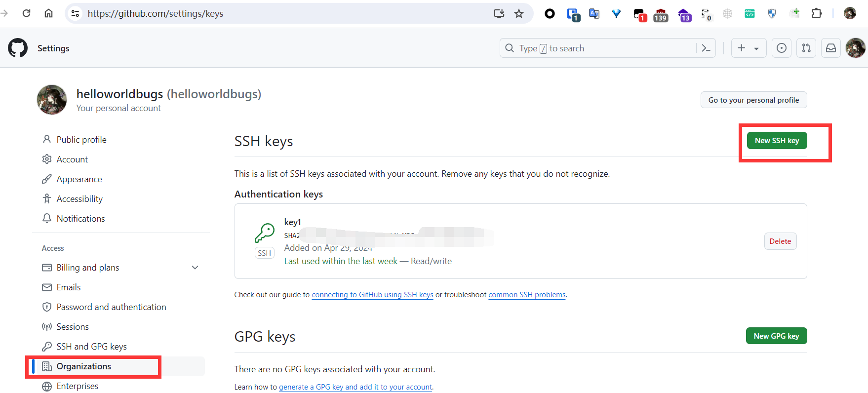
Task: Open the Notifications inbox icon
Action: (831, 48)
